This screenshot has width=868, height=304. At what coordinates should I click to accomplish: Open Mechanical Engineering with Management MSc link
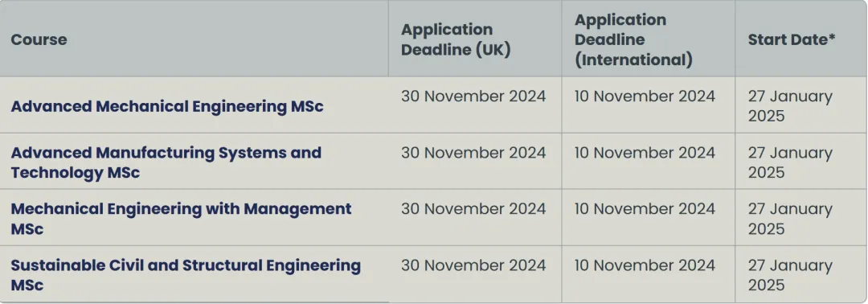click(x=181, y=219)
